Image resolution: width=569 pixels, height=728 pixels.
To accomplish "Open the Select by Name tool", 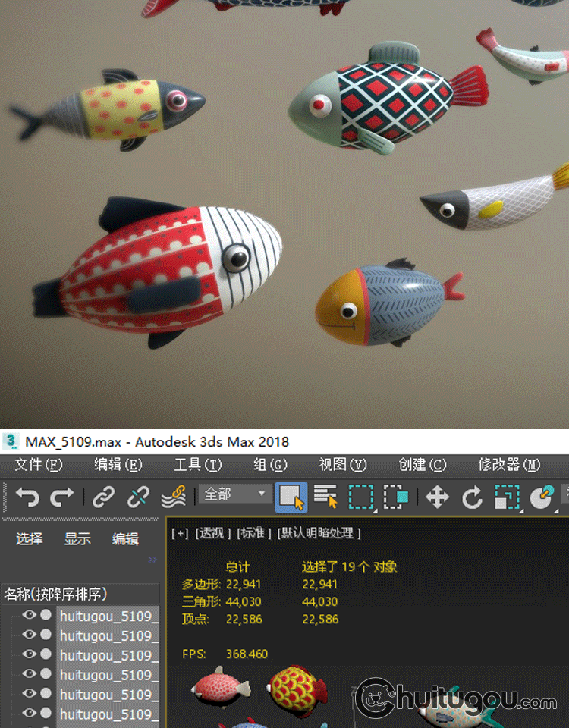I will tap(325, 497).
